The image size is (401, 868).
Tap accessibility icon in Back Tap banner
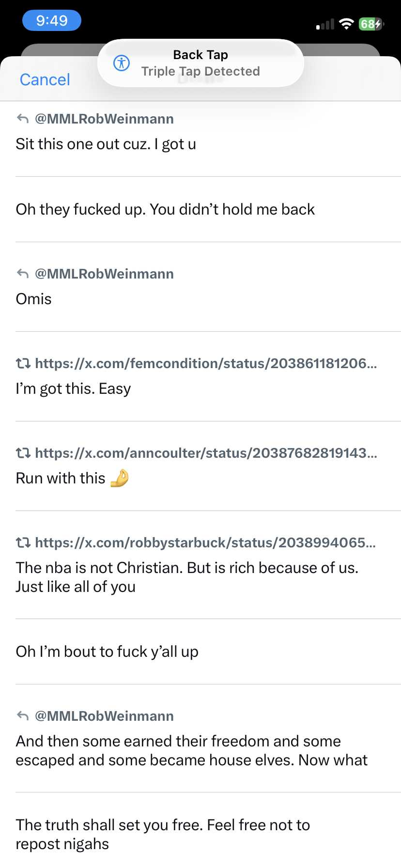pyautogui.click(x=121, y=63)
